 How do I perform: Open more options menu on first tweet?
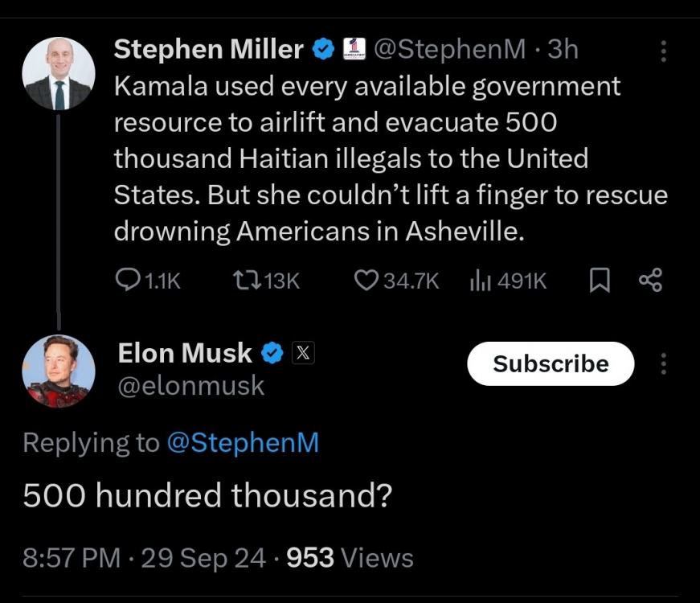click(664, 51)
